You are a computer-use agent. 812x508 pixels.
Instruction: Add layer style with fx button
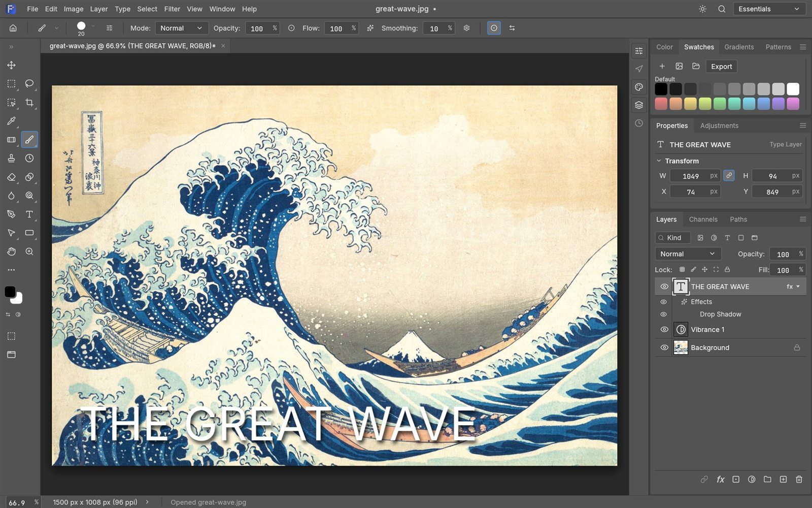click(x=720, y=479)
